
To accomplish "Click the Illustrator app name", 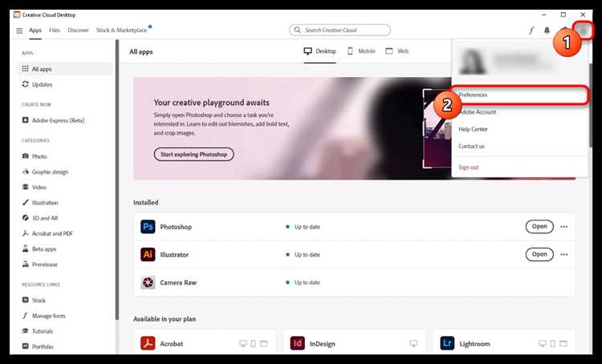I will pos(174,254).
